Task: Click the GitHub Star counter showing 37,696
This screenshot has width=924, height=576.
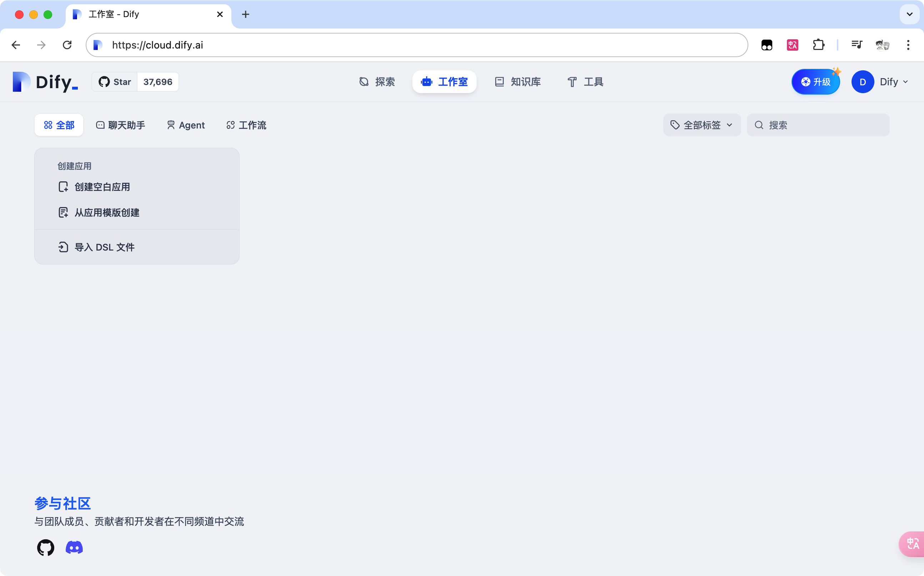Action: (x=158, y=81)
